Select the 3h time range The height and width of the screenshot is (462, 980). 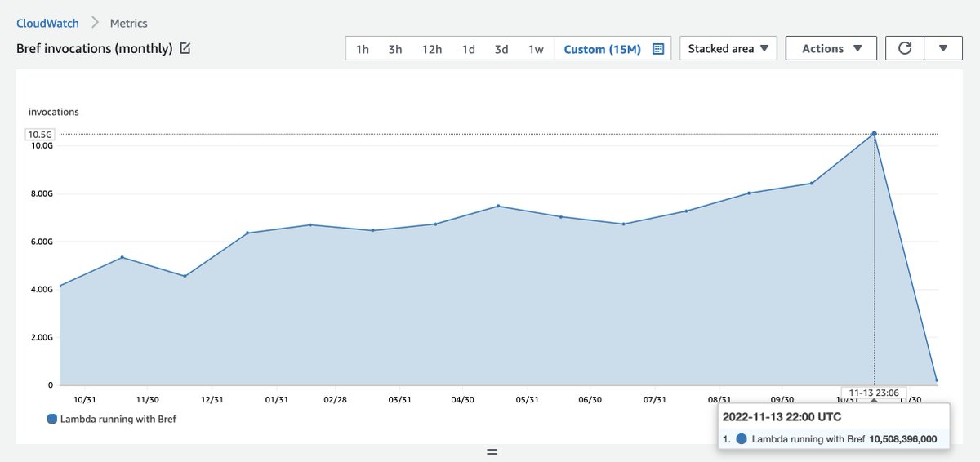click(x=395, y=49)
